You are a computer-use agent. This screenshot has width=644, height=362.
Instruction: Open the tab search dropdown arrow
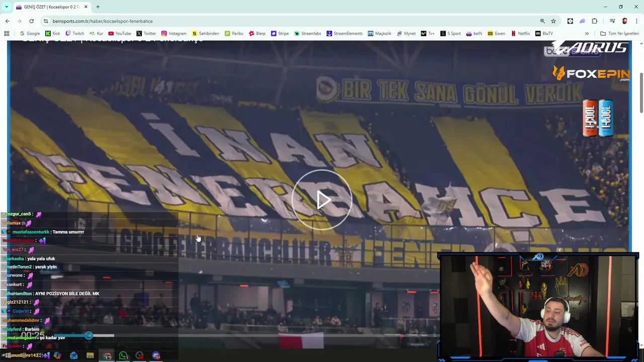7,7
